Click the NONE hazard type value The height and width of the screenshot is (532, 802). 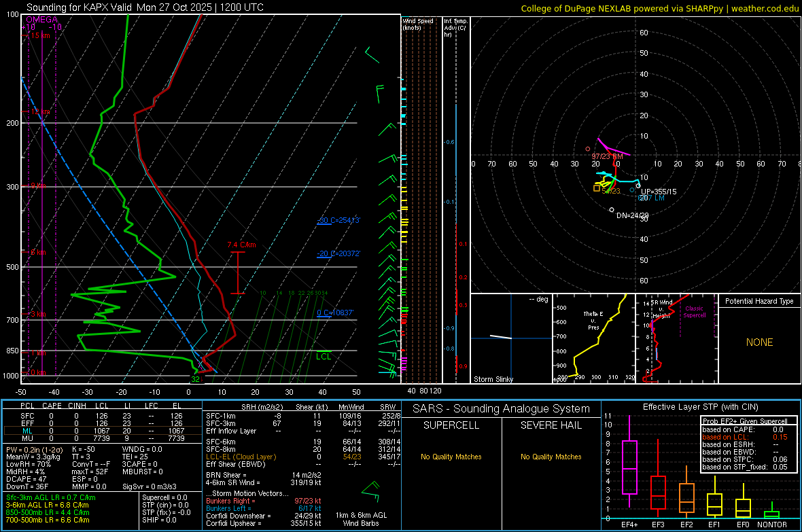point(759,342)
